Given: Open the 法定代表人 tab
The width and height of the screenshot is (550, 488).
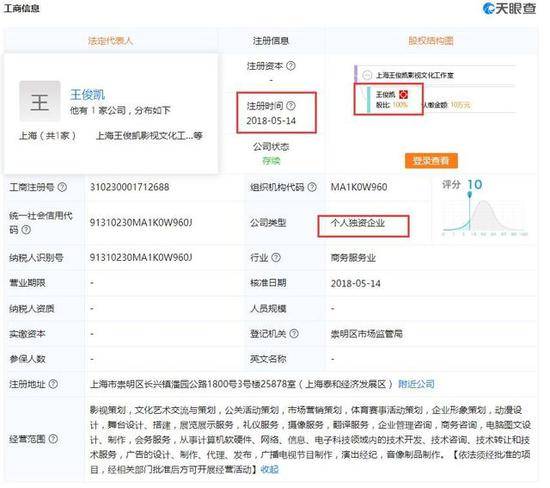Looking at the screenshot, I should [x=110, y=41].
